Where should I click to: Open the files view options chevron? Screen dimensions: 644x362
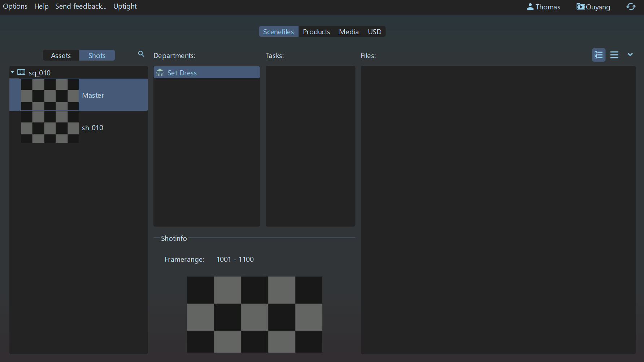630,54
